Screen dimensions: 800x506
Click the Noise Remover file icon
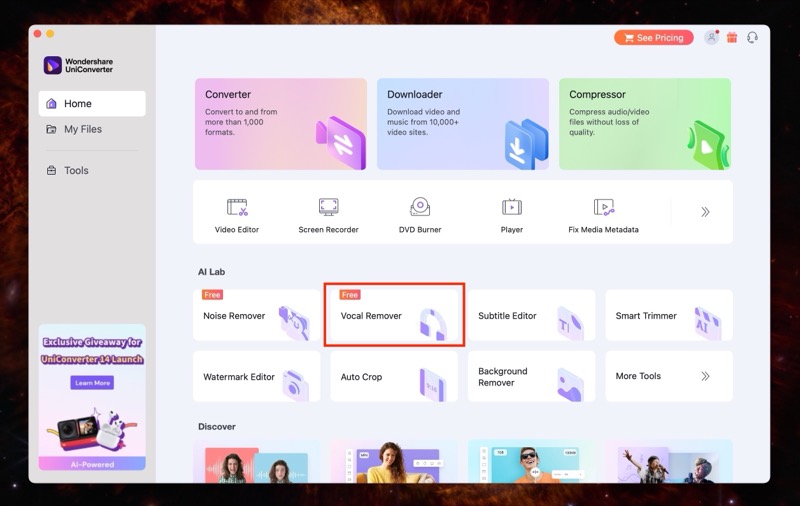coord(294,323)
